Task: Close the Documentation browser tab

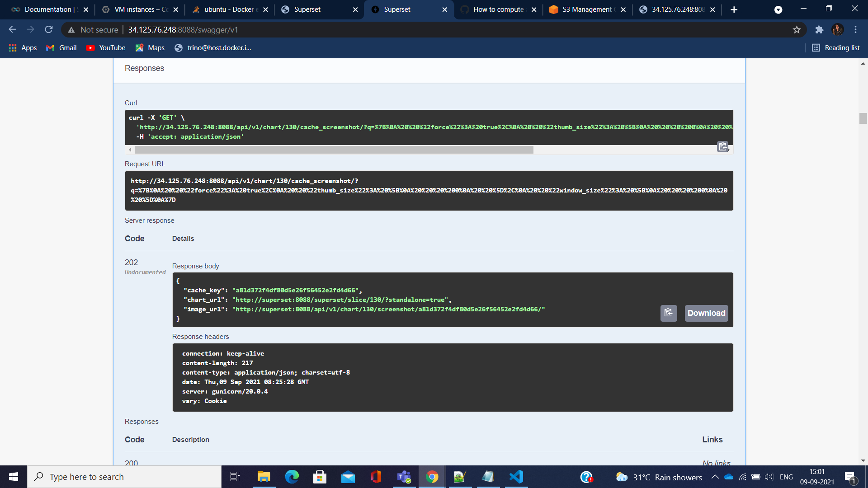Action: pos(86,9)
